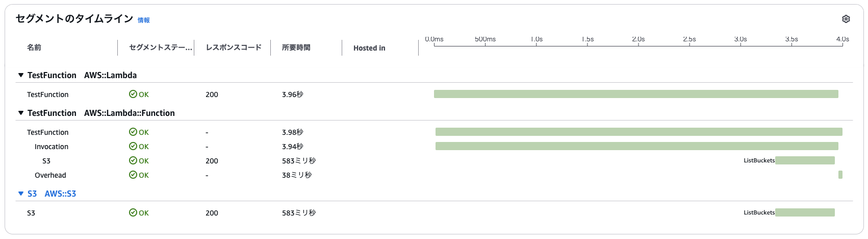Screen dimensions: 868x239
Task: Click the Hosted in column header
Action: (x=369, y=48)
